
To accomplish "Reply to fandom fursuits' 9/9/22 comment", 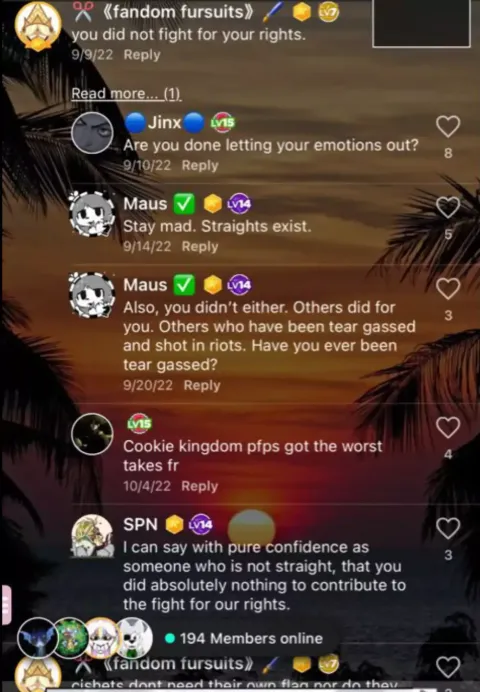I will coord(142,55).
